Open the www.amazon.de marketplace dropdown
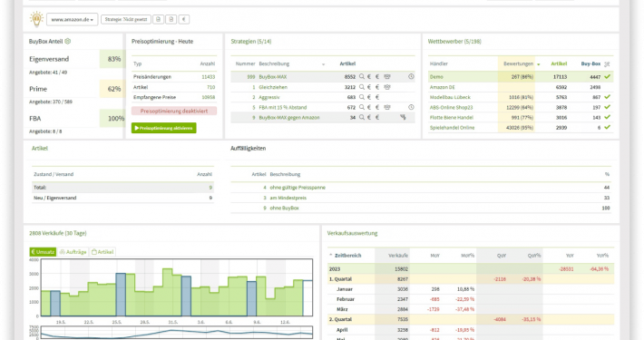The height and width of the screenshot is (340, 644). pyautogui.click(x=73, y=19)
